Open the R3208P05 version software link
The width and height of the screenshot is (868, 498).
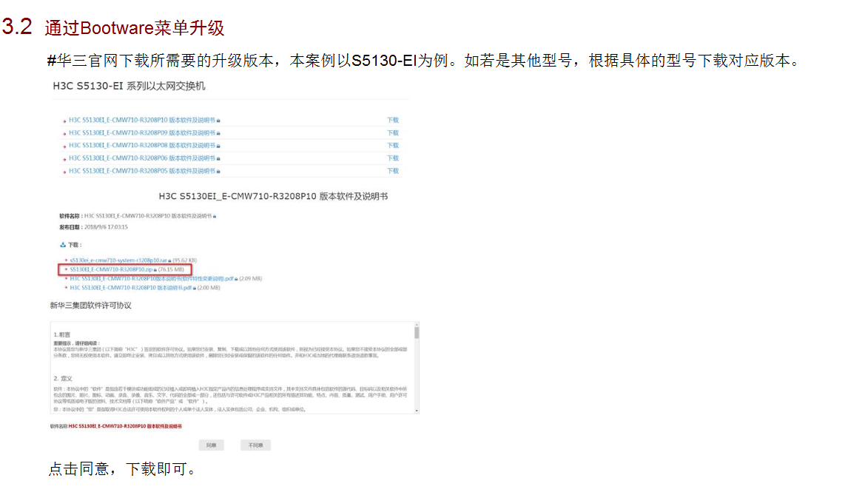point(142,171)
